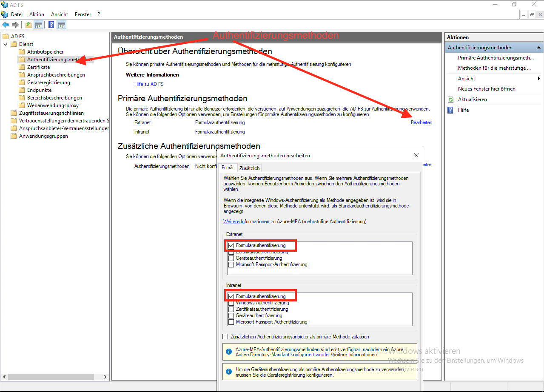
Task: Click Primäre Authentifizierungsmeth... action
Action: coord(496,58)
